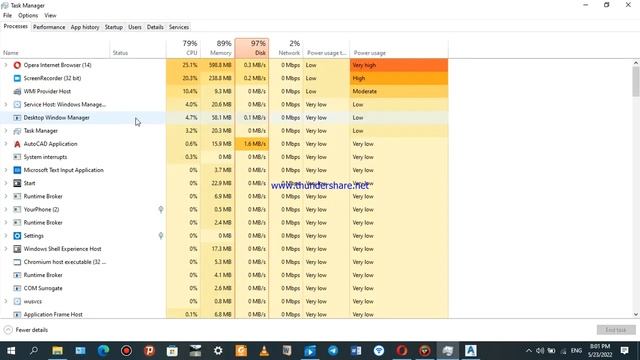
Task: Open the File menu
Action: click(7, 16)
